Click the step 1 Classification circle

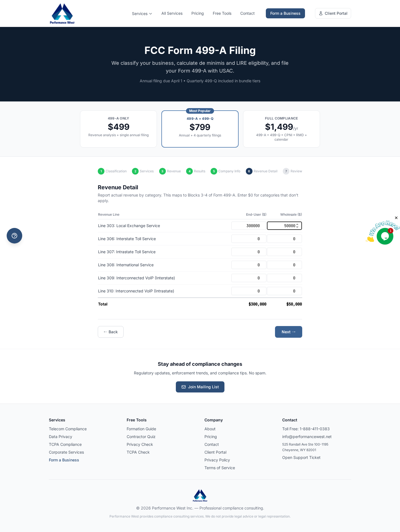[101, 171]
